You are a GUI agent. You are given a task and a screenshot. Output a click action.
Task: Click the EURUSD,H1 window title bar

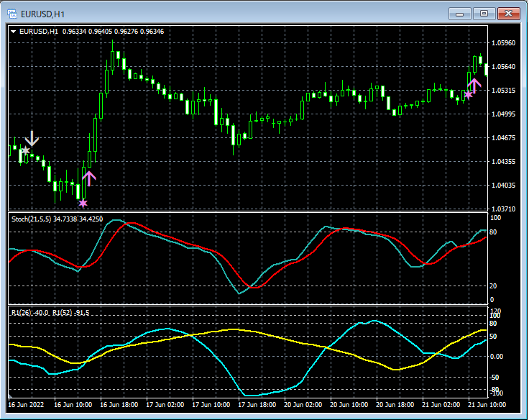(216, 12)
